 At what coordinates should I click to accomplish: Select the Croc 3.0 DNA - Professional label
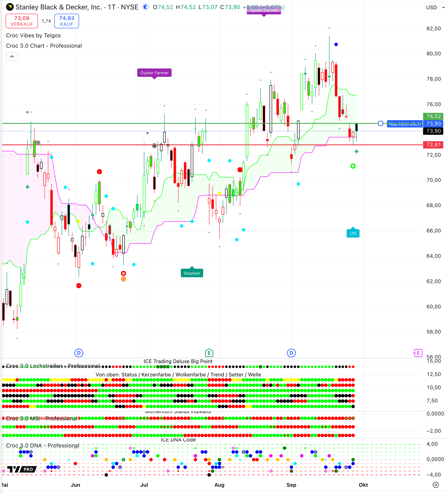43,446
